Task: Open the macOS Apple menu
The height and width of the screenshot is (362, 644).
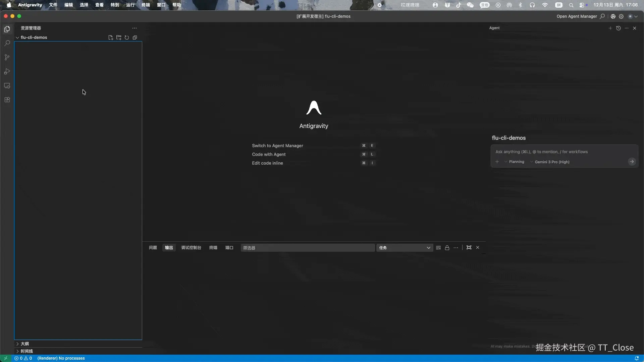Action: coord(9,5)
